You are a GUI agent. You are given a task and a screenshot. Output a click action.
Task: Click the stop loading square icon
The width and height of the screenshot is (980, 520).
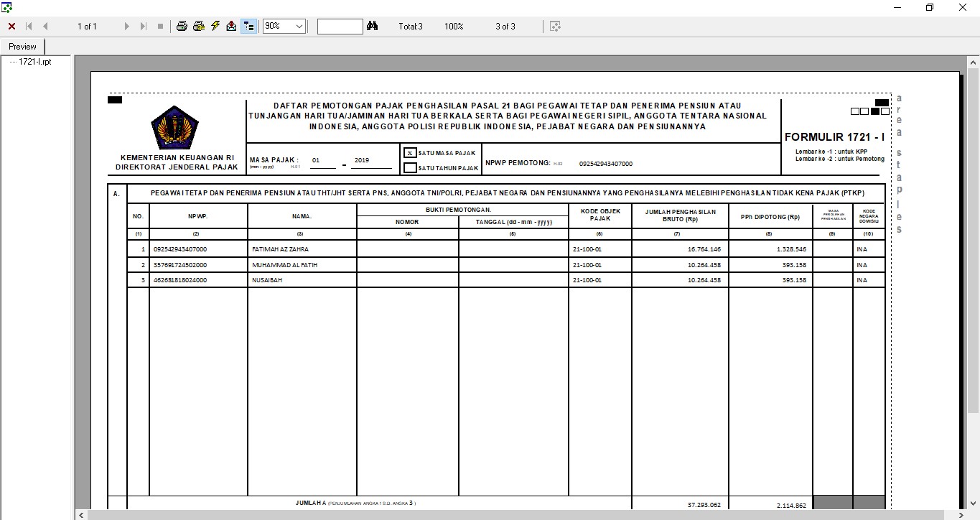[x=160, y=27]
